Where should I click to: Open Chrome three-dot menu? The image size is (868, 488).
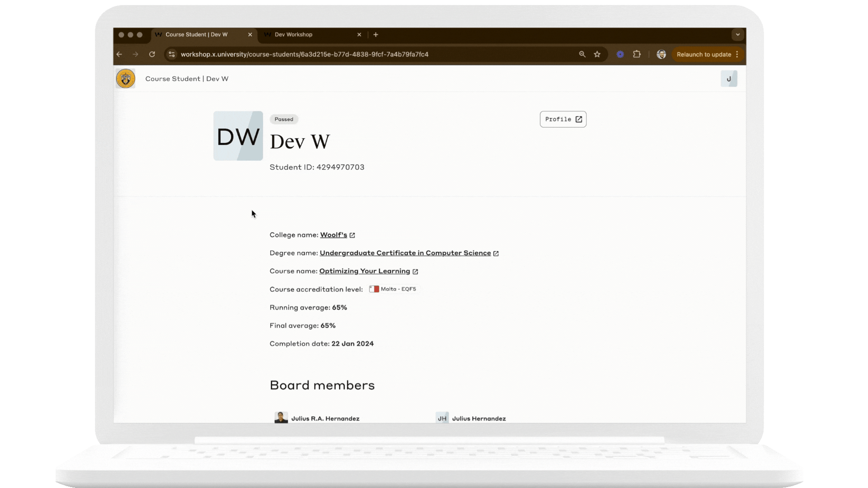click(737, 54)
